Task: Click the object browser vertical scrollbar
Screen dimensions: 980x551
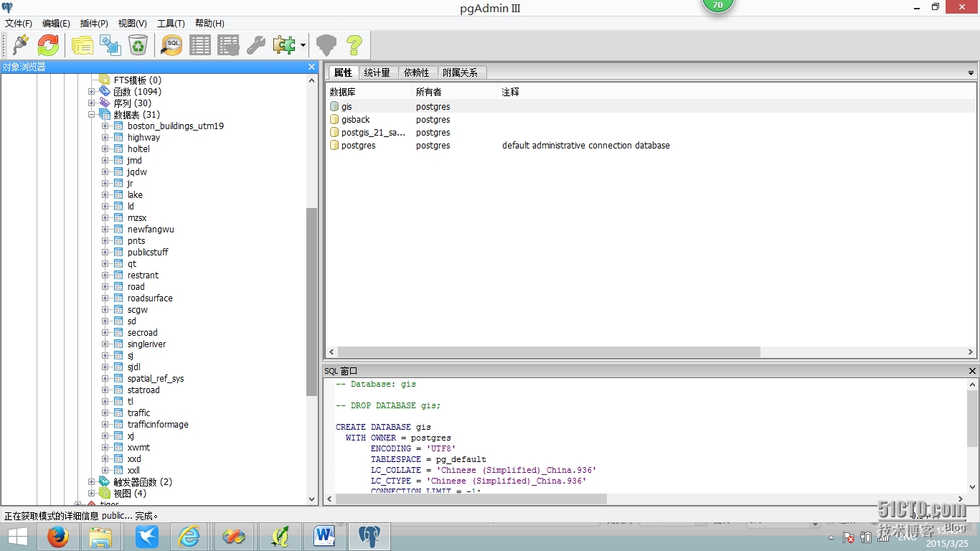Action: pyautogui.click(x=311, y=301)
